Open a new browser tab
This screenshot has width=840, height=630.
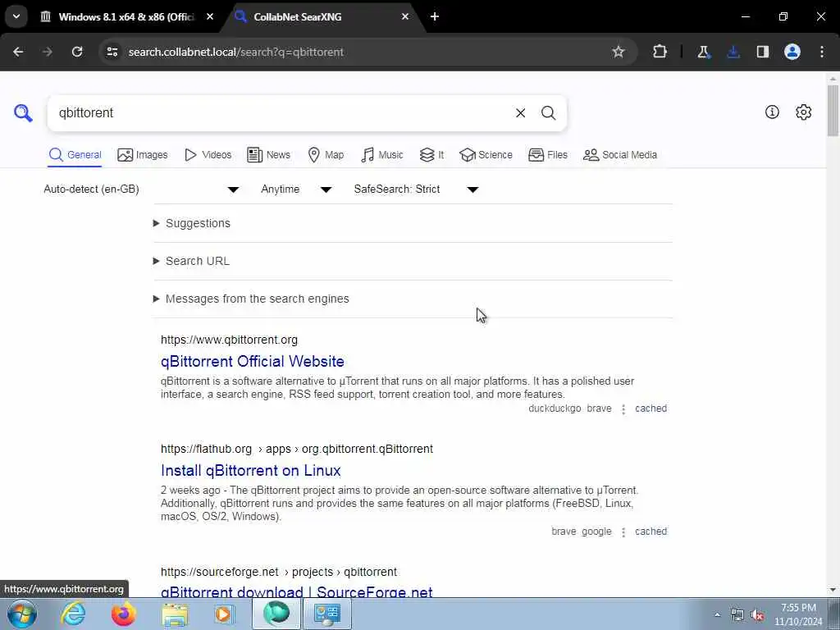tap(435, 16)
